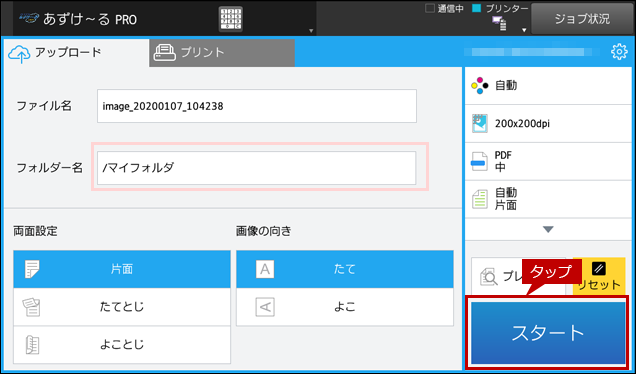Change the 200x200dpi resolution setting

click(x=548, y=123)
